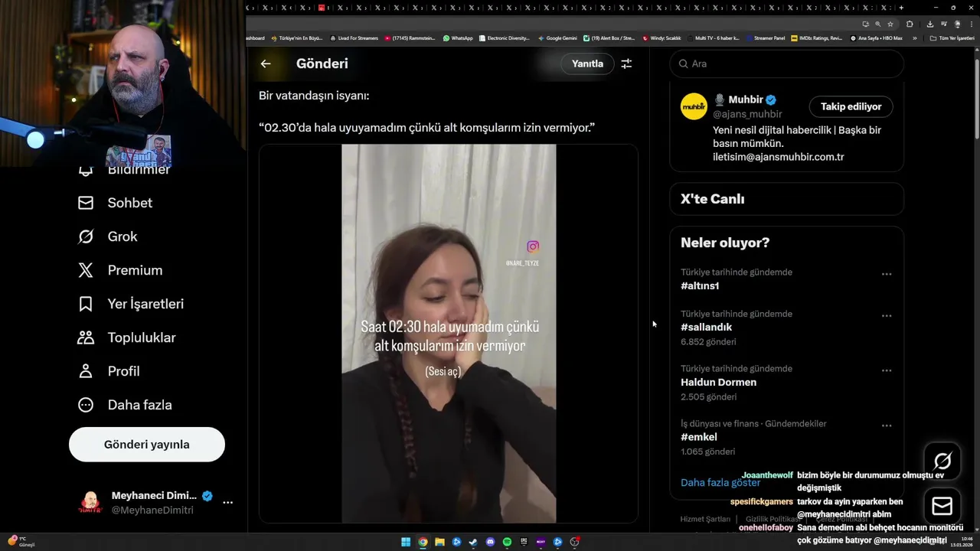Go back using the arrow beside Gönderi
The width and height of the screenshot is (980, 551).
pos(266,64)
